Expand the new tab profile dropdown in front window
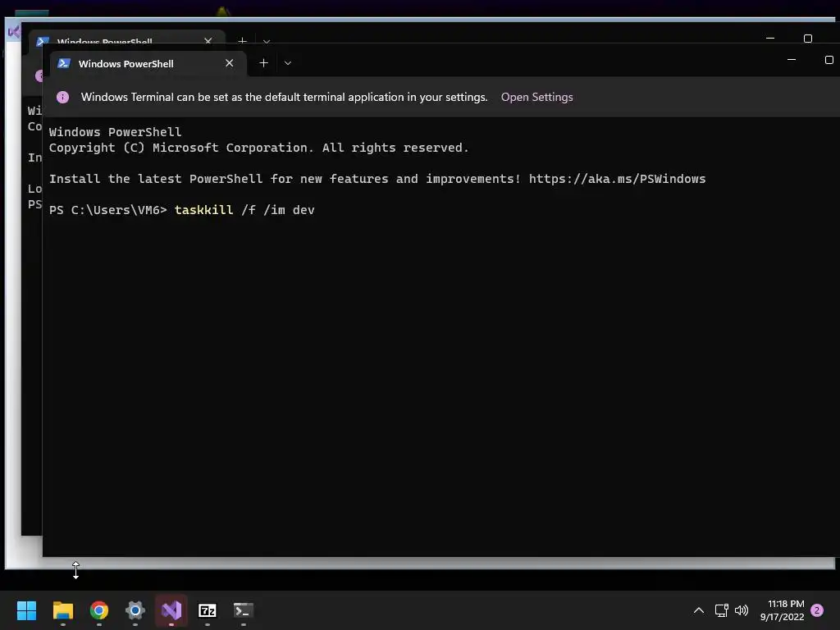The height and width of the screenshot is (630, 840). (x=288, y=63)
